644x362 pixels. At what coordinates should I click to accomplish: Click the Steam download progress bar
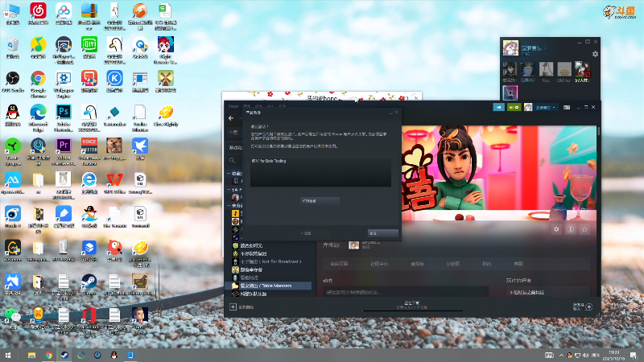coord(413,311)
